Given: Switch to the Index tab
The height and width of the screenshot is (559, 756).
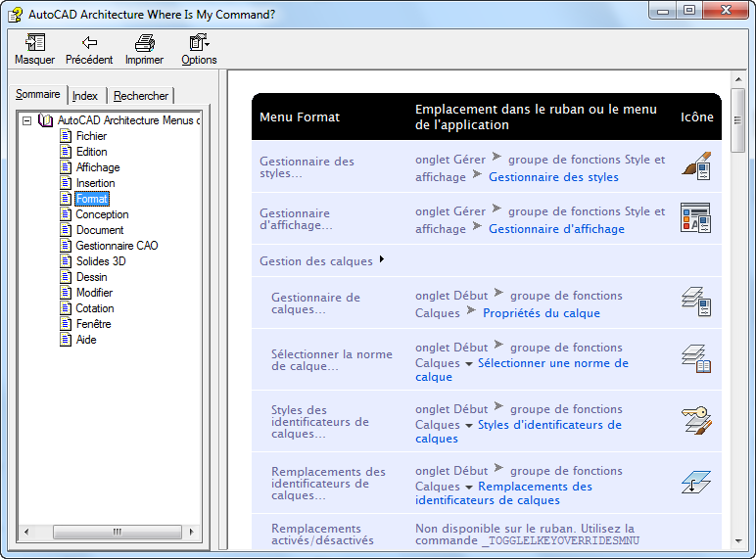Looking at the screenshot, I should coord(85,96).
